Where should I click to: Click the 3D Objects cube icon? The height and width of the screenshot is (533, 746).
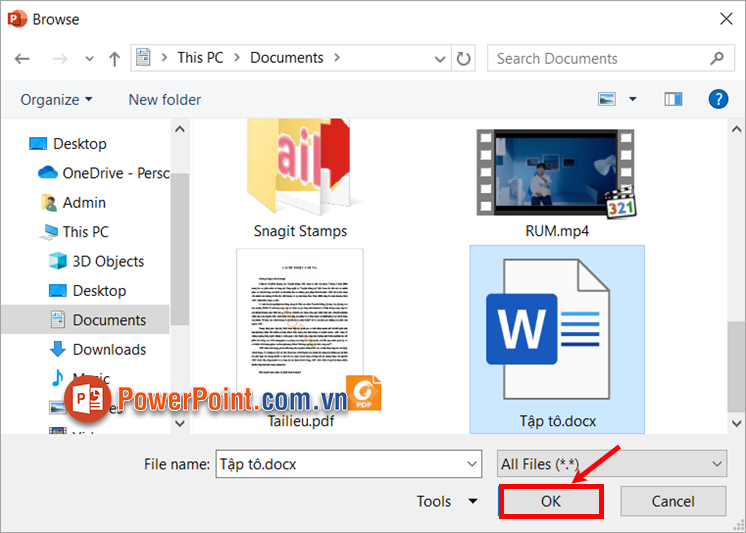tap(58, 261)
